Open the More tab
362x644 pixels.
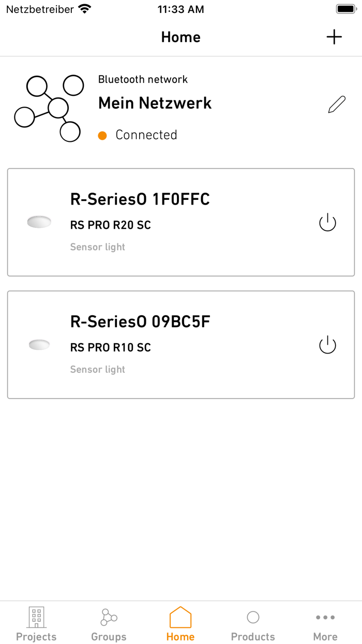pyautogui.click(x=325, y=624)
